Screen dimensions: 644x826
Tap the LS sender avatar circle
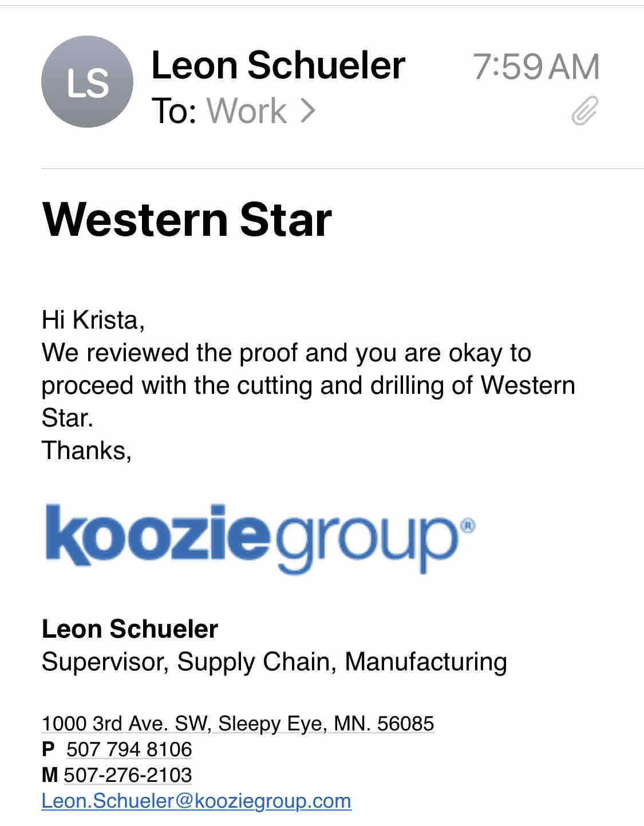tap(87, 82)
